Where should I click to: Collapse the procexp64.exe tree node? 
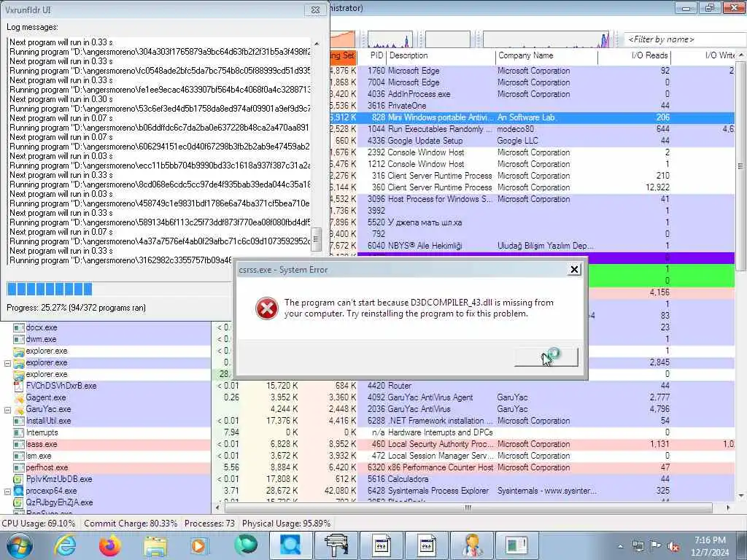(7, 491)
